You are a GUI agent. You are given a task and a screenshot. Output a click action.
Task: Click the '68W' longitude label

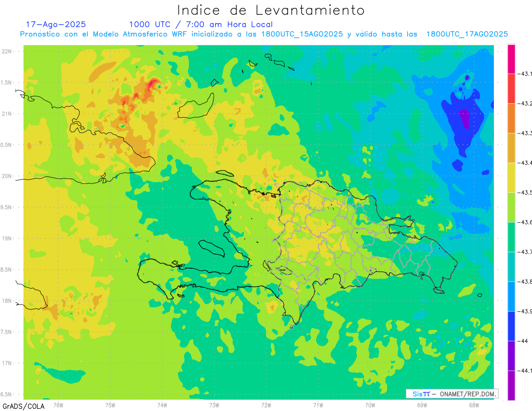[474, 405]
